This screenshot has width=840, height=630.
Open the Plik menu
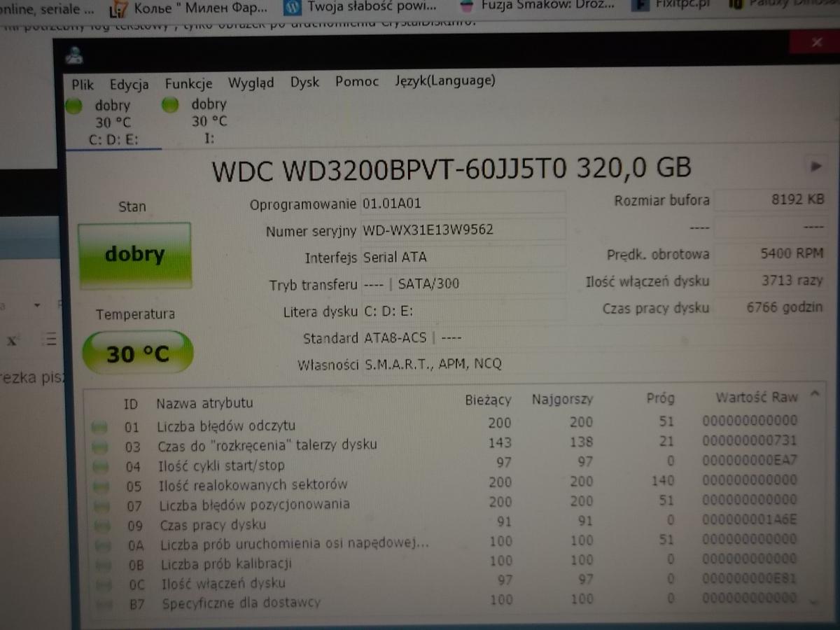point(83,84)
